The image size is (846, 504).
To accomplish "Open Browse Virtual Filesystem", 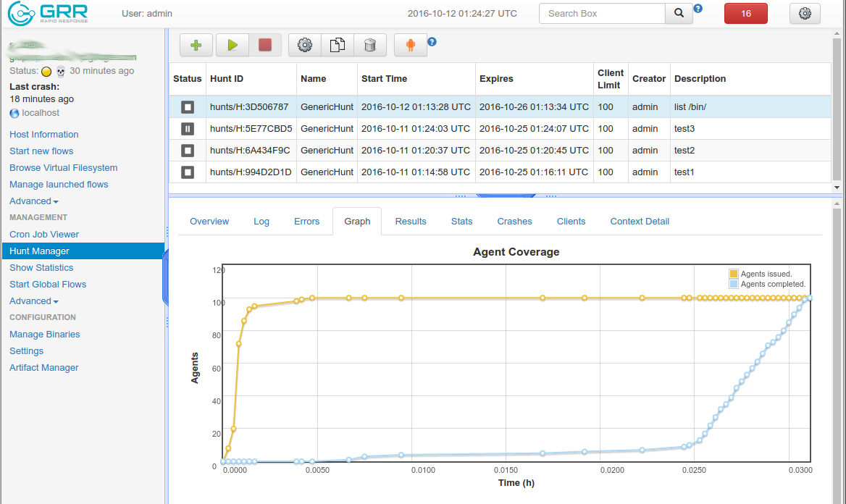I will [x=63, y=168].
